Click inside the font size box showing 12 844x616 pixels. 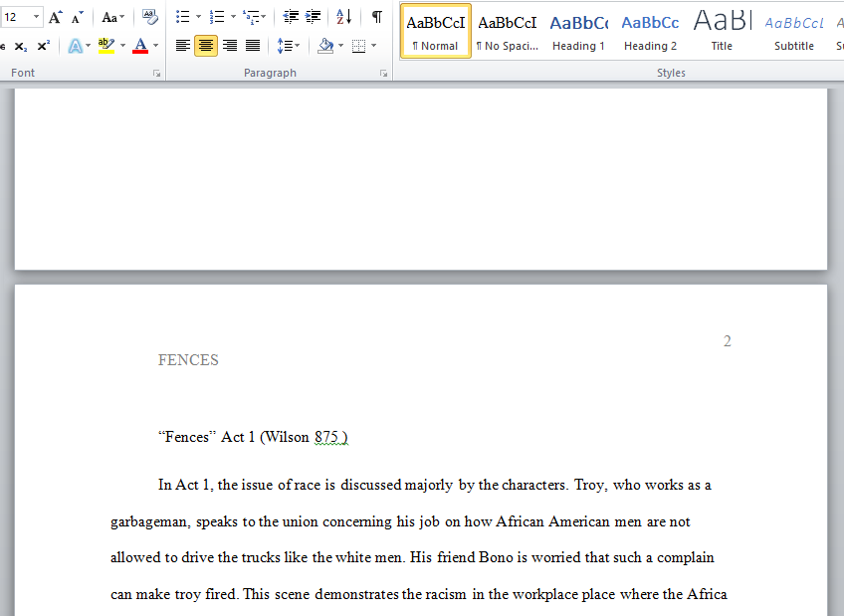[x=14, y=17]
